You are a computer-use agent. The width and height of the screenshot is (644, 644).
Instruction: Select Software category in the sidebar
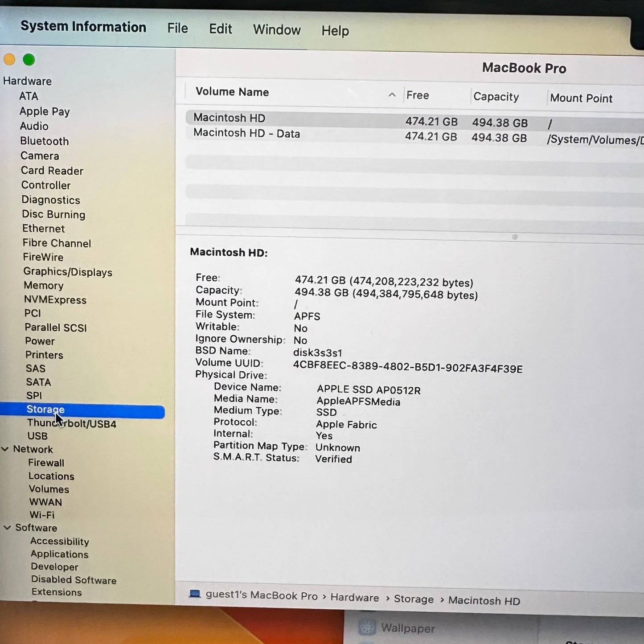click(36, 528)
